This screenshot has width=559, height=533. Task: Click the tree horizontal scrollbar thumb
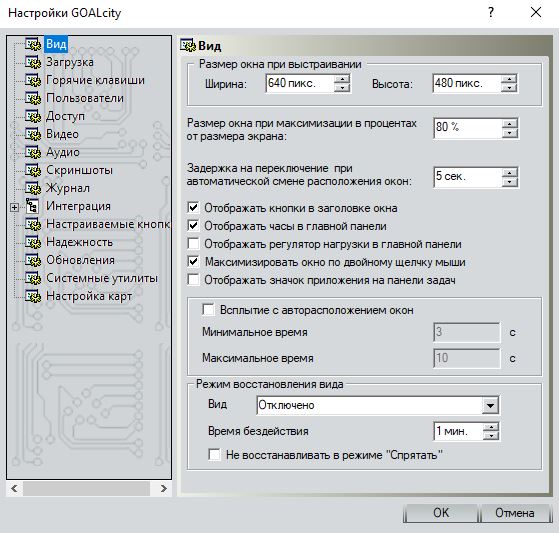86,488
